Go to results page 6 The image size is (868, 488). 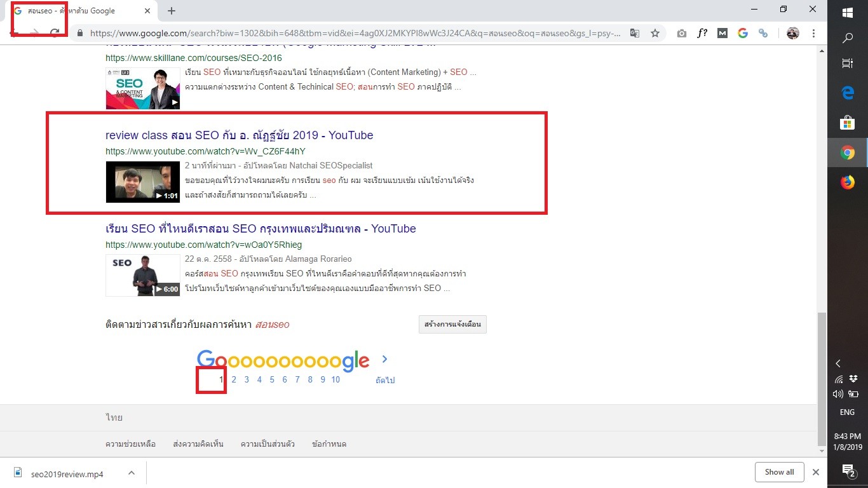tap(285, 380)
